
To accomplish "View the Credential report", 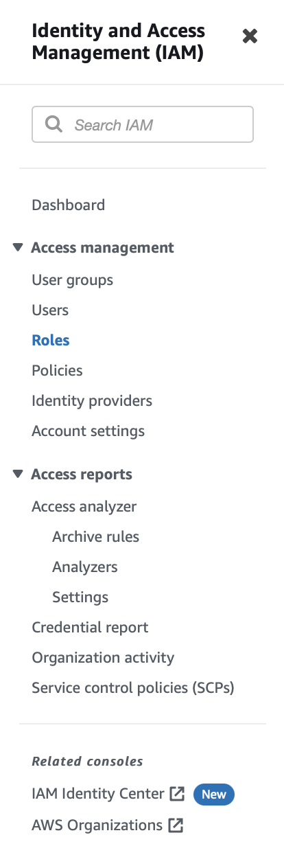I will [x=90, y=628].
